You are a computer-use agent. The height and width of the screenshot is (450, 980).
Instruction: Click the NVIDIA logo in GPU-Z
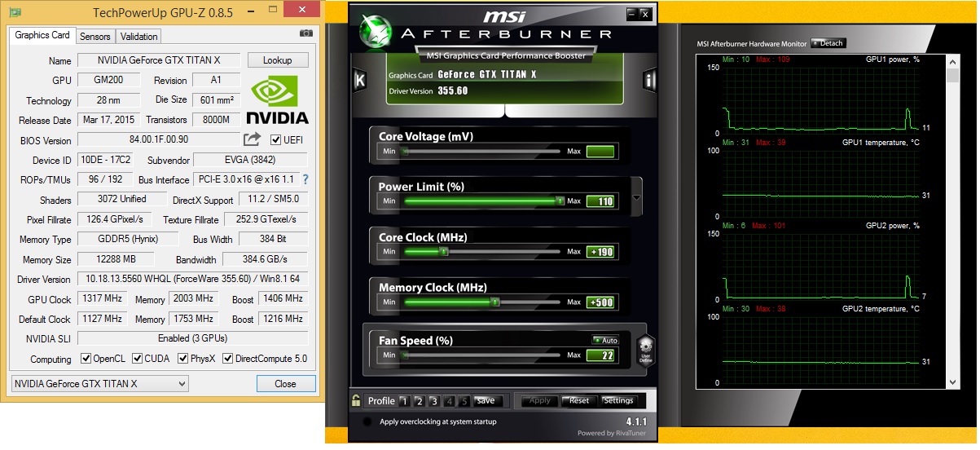pyautogui.click(x=277, y=101)
